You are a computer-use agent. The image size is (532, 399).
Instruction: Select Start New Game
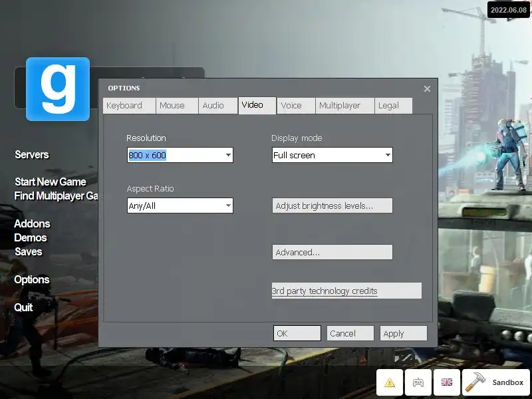click(x=51, y=182)
